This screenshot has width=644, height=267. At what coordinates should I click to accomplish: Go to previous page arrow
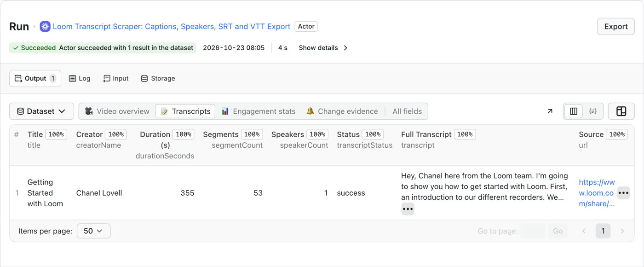point(584,231)
